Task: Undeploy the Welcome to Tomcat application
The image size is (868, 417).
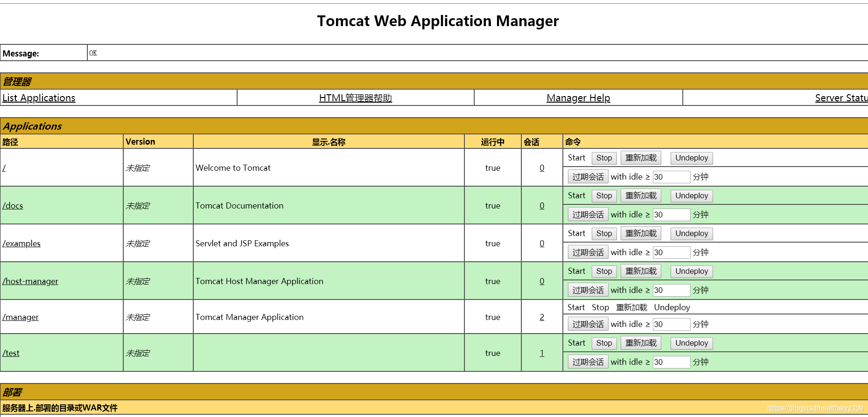Action: coord(692,158)
